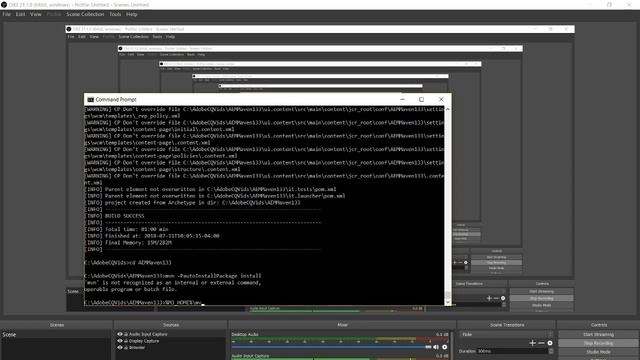Open the File menu in OBS
Image resolution: width=640 pixels, height=360 pixels.
coord(7,14)
